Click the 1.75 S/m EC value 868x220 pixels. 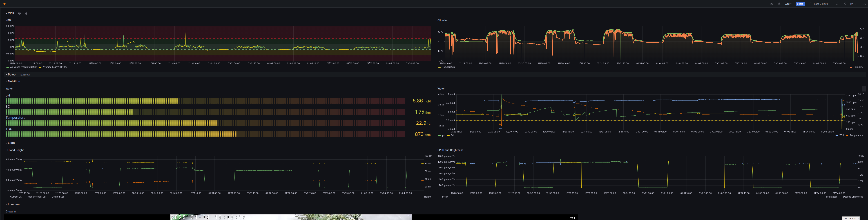[x=423, y=112]
